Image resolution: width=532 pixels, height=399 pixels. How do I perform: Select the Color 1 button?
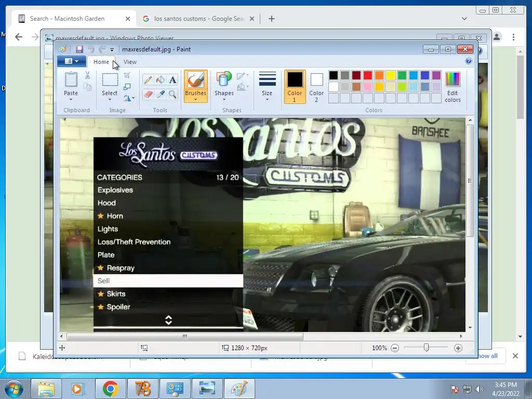(295, 87)
